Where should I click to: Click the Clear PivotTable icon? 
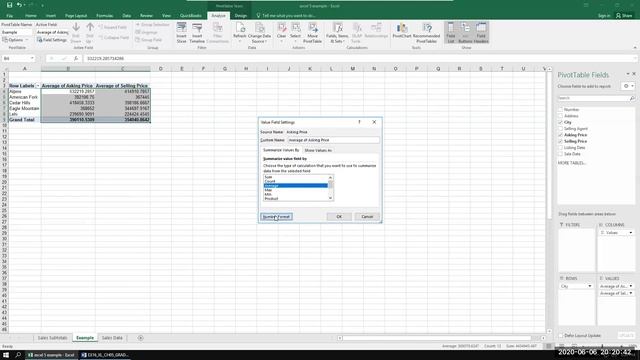(x=282, y=27)
